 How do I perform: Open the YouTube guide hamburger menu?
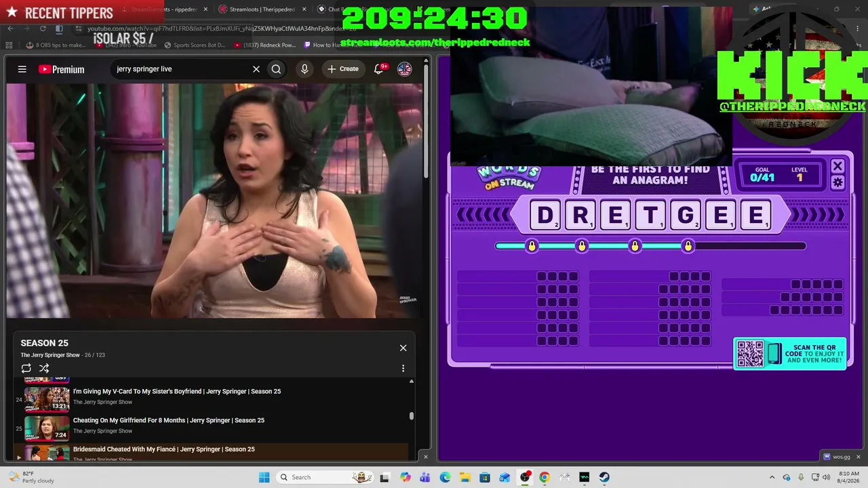pos(22,69)
